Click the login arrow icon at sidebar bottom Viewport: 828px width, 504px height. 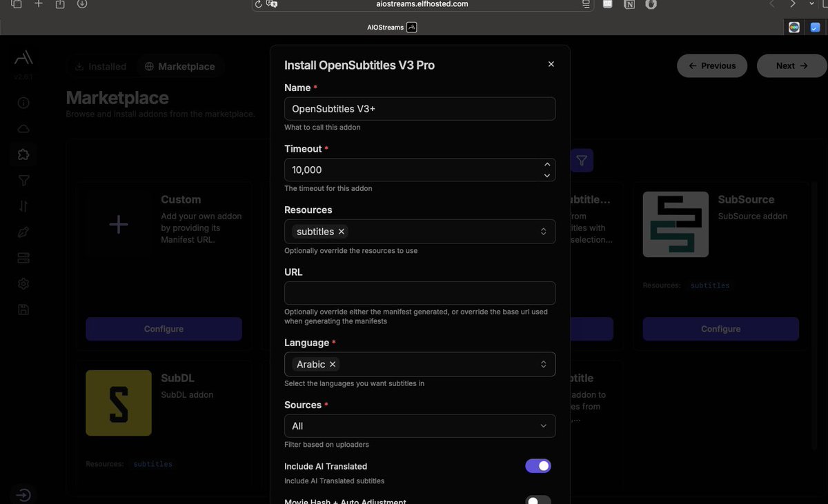[x=23, y=495]
